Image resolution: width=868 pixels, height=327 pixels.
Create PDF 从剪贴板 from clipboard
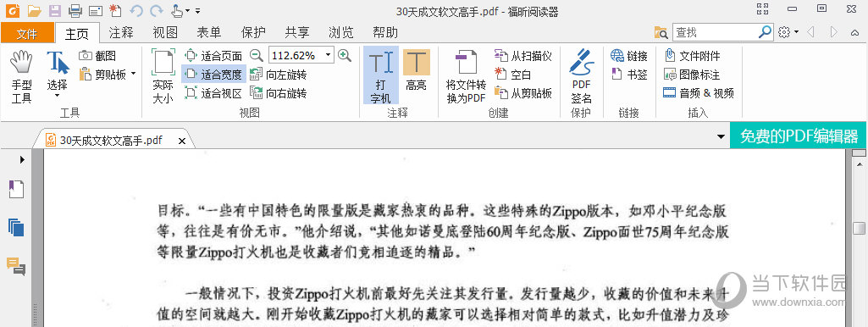click(x=523, y=93)
